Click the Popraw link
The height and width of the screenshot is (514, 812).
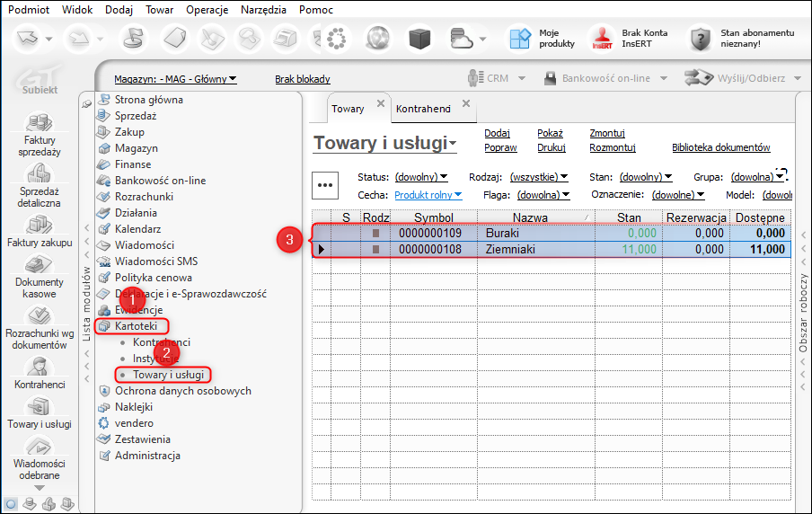tap(500, 147)
